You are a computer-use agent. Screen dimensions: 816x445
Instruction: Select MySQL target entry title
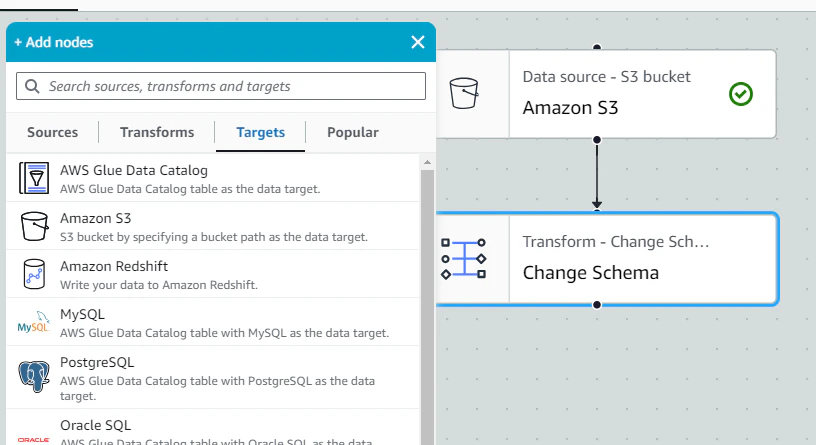tap(82, 314)
